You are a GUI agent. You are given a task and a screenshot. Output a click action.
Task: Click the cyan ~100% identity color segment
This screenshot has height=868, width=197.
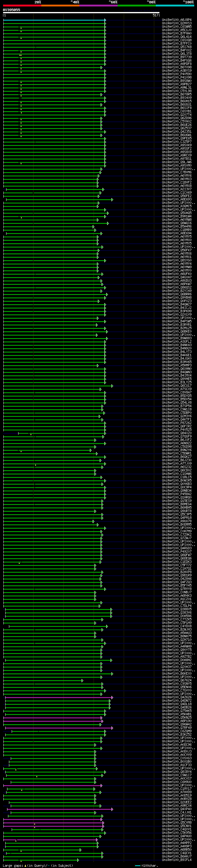[175, 6]
